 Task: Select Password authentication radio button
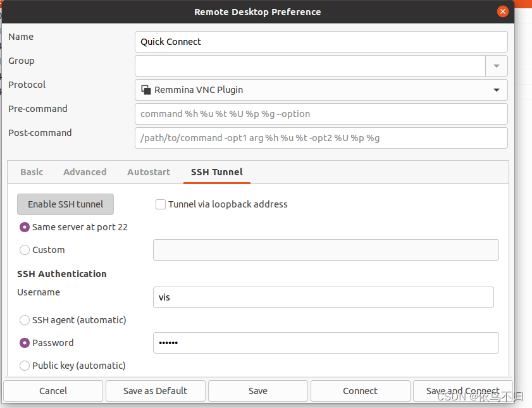point(25,343)
